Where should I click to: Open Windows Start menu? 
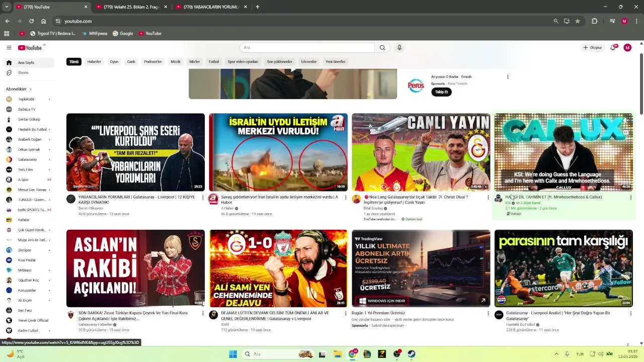coord(233,354)
